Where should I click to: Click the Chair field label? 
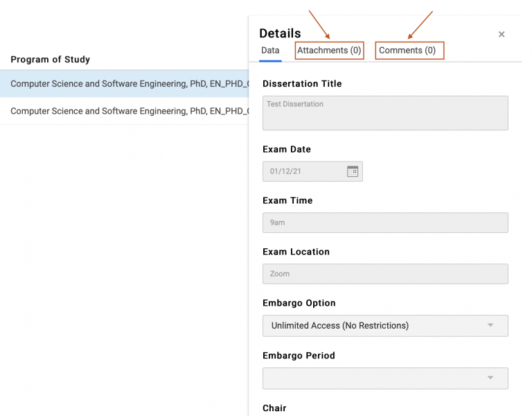pyautogui.click(x=274, y=408)
